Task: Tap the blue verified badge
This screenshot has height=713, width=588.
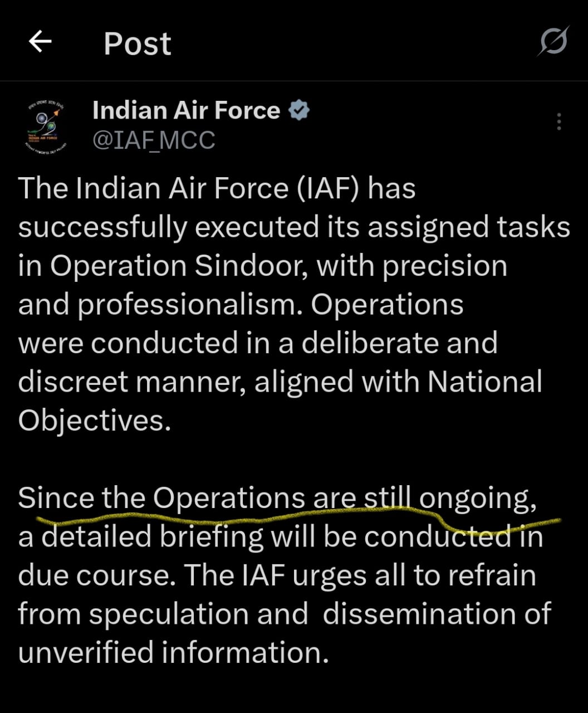Action: pyautogui.click(x=299, y=111)
